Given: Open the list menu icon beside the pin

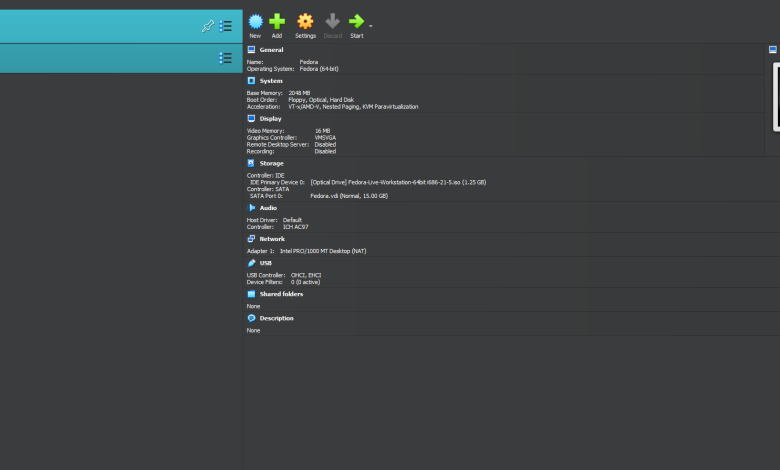Looking at the screenshot, I should 225,26.
